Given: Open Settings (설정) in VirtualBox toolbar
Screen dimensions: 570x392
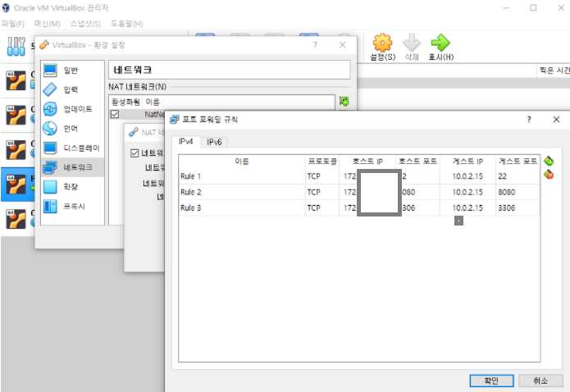Looking at the screenshot, I should [383, 48].
